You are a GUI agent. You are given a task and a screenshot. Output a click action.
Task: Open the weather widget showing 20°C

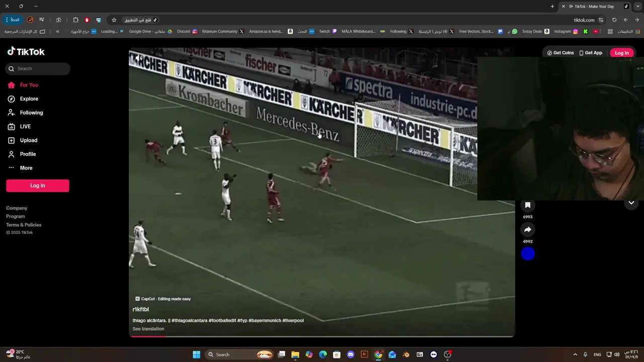pos(19,354)
